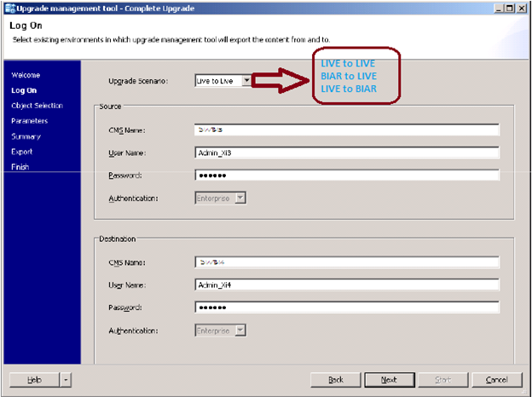Click the Cancel button

tap(496, 379)
